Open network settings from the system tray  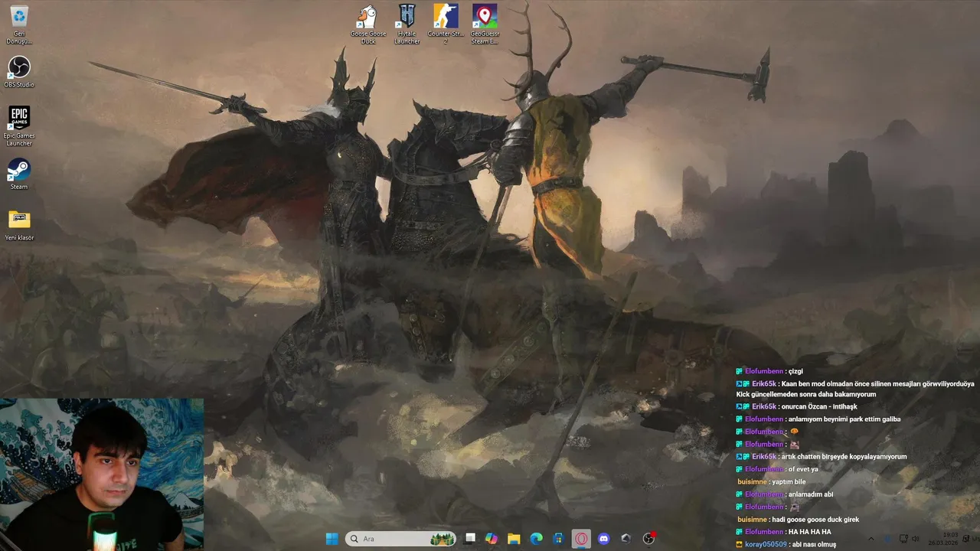903,539
